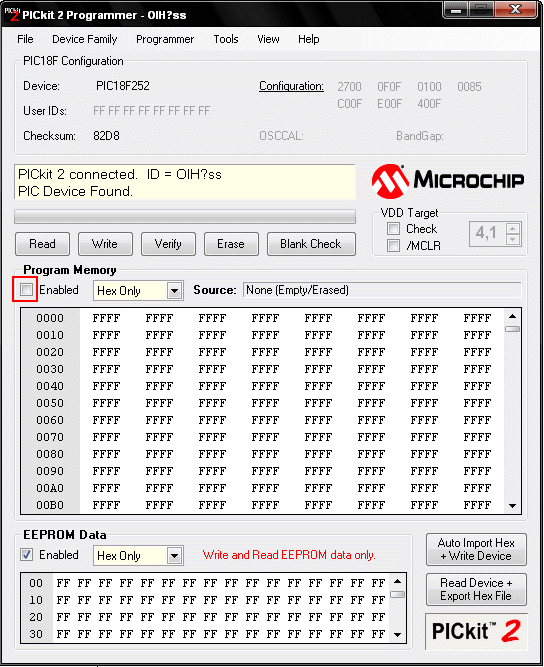Click the red EEPROM data only notice
Screen dimensions: 544x667
289,555
